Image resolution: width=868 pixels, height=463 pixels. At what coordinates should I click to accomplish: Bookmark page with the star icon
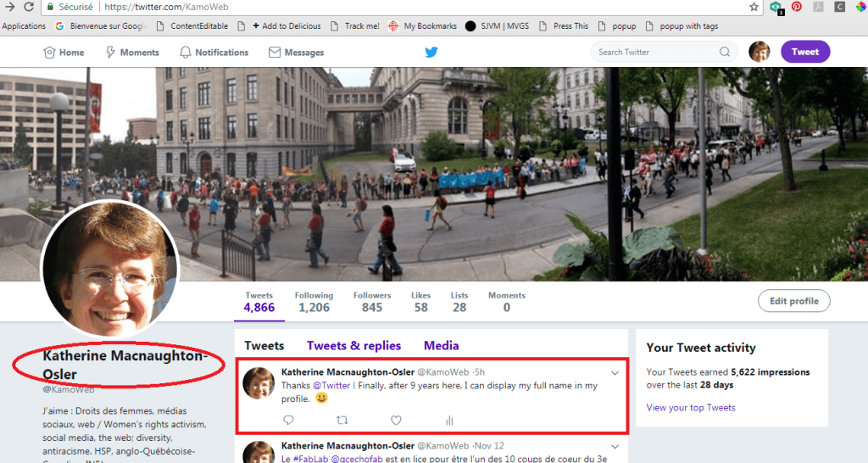click(754, 7)
